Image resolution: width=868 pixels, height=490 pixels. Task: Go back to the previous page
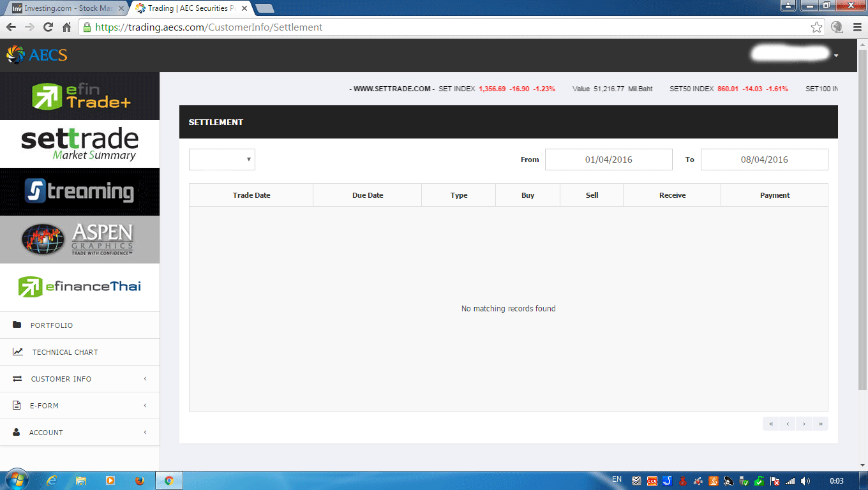pos(11,27)
